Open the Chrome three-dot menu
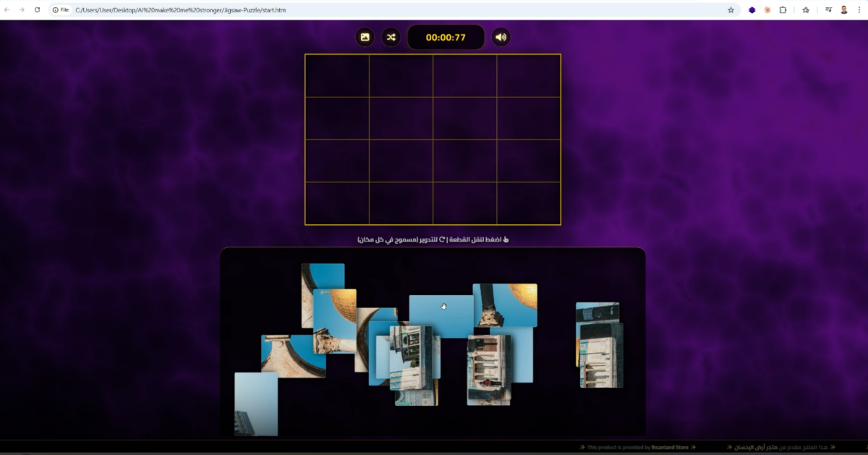The width and height of the screenshot is (868, 455). point(859,10)
